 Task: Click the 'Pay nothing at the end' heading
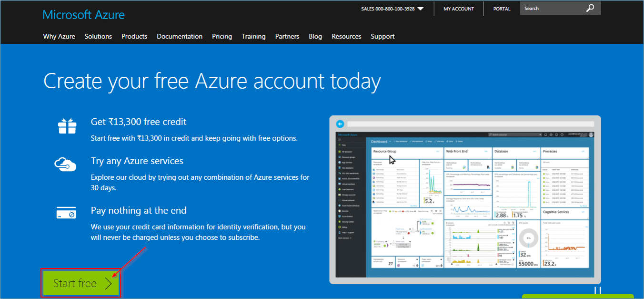139,210
